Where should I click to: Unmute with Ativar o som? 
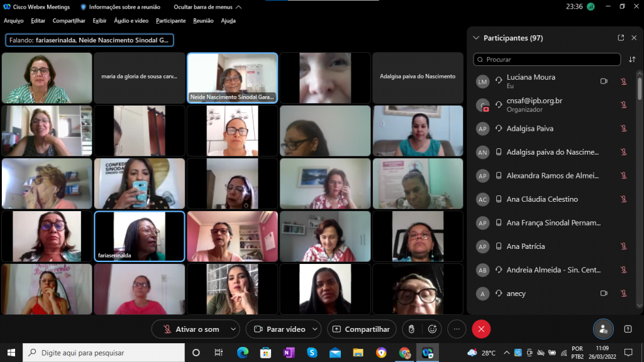pyautogui.click(x=191, y=329)
